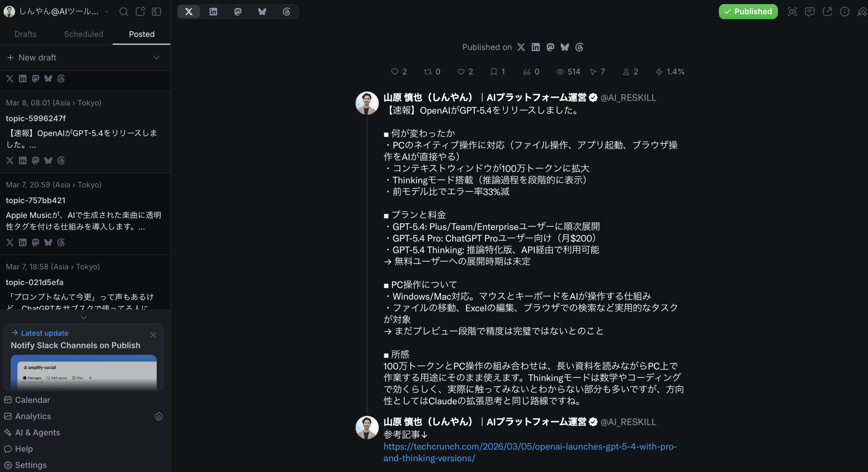
Task: Select Bluesky platform tab in top bar
Action: [262, 12]
